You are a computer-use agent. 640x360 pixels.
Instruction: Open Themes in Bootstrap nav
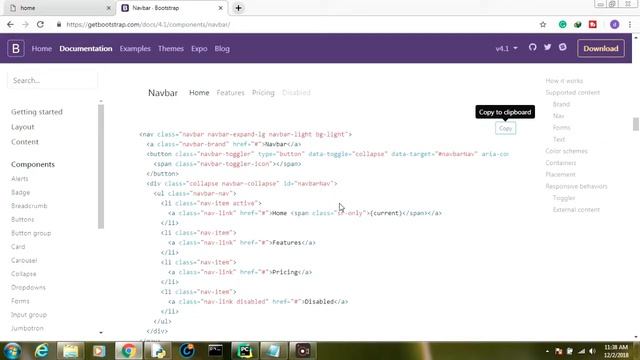click(x=171, y=49)
